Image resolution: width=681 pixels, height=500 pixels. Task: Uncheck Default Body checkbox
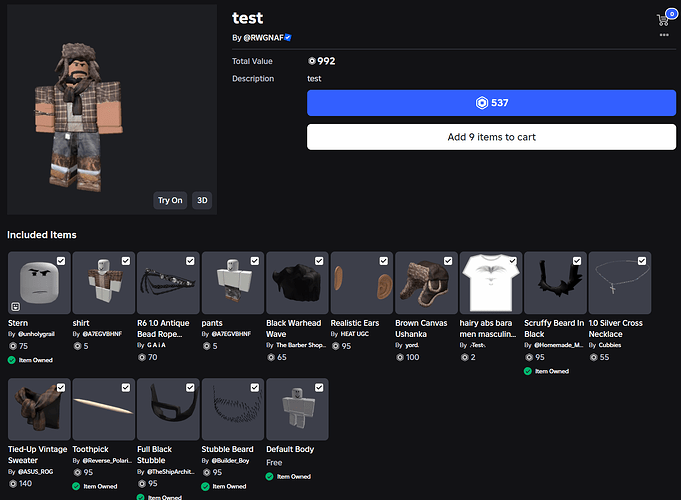point(319,387)
